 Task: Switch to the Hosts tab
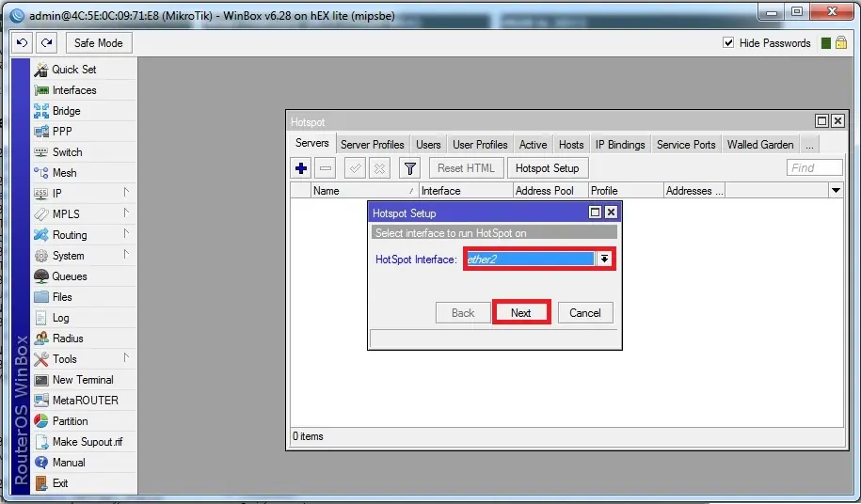(x=571, y=145)
